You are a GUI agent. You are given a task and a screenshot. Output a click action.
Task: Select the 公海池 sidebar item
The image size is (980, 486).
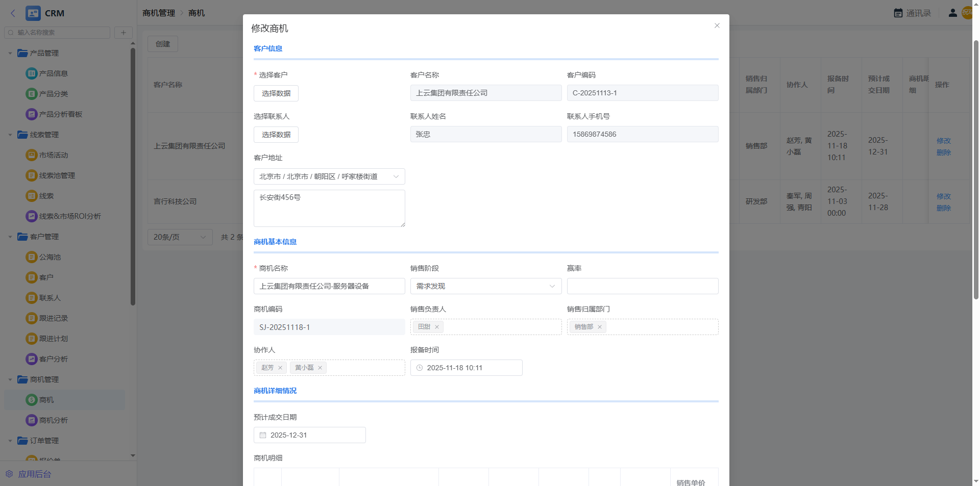50,257
